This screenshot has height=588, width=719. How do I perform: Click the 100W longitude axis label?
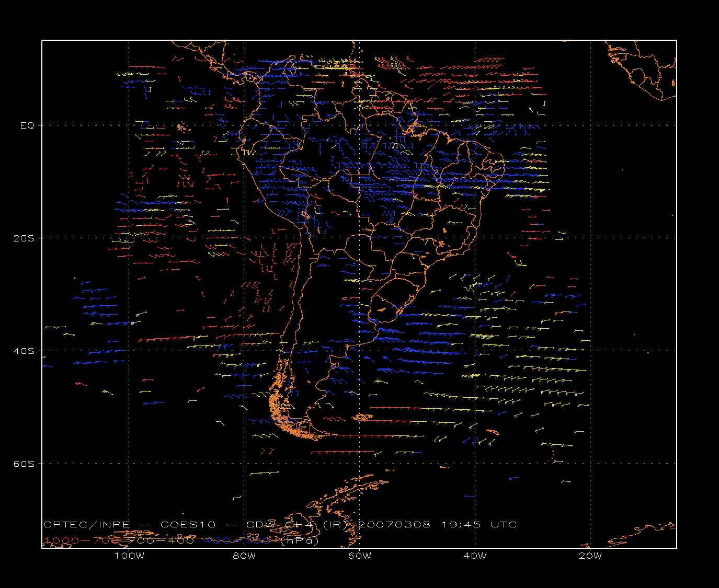pos(129,556)
